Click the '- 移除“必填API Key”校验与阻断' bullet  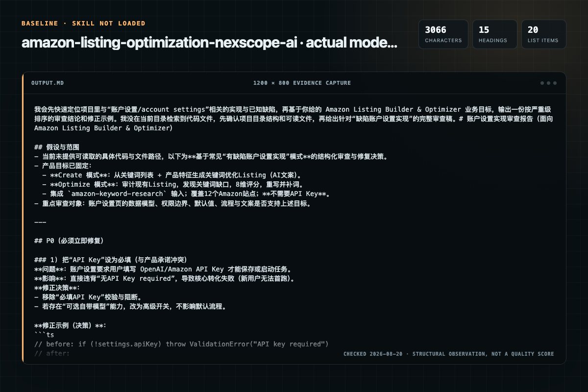coord(88,297)
